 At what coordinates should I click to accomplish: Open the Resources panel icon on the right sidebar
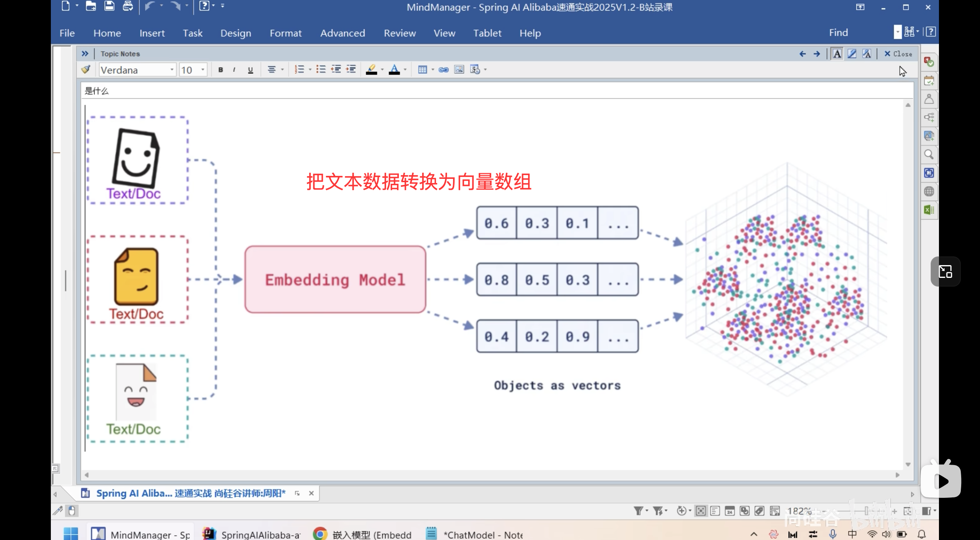(x=930, y=99)
